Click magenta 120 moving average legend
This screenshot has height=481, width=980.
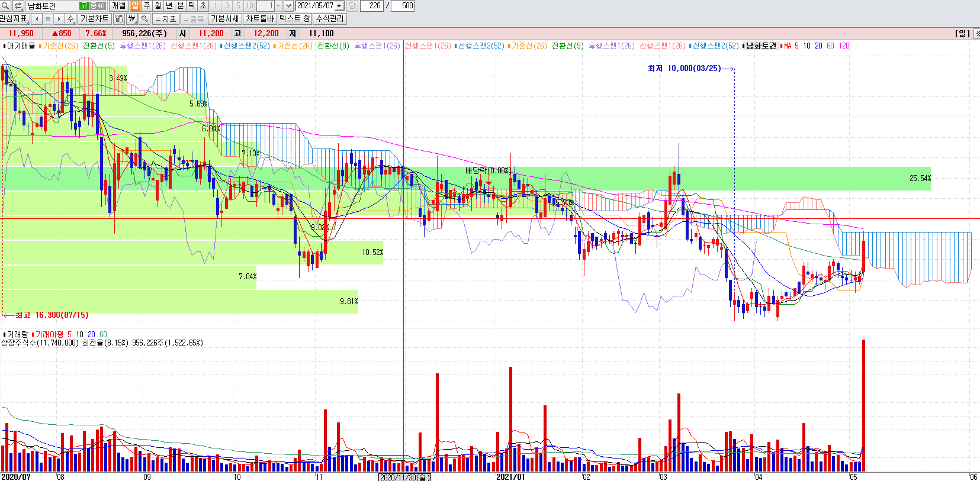coord(844,46)
